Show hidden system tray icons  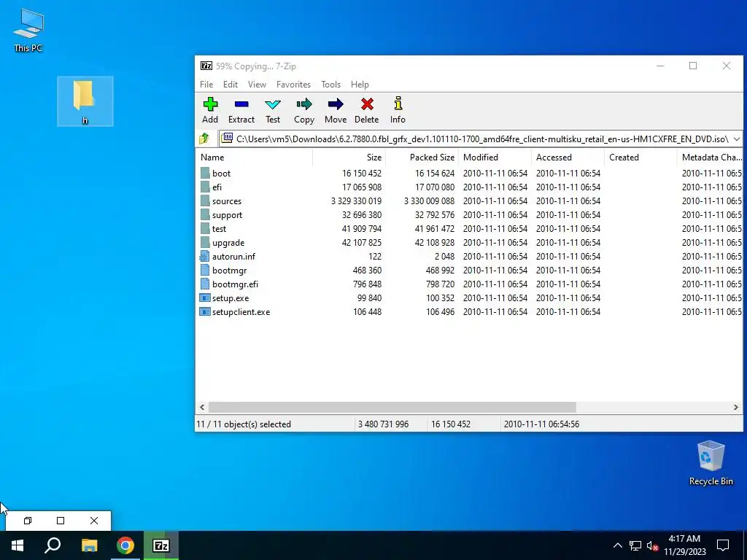click(617, 545)
